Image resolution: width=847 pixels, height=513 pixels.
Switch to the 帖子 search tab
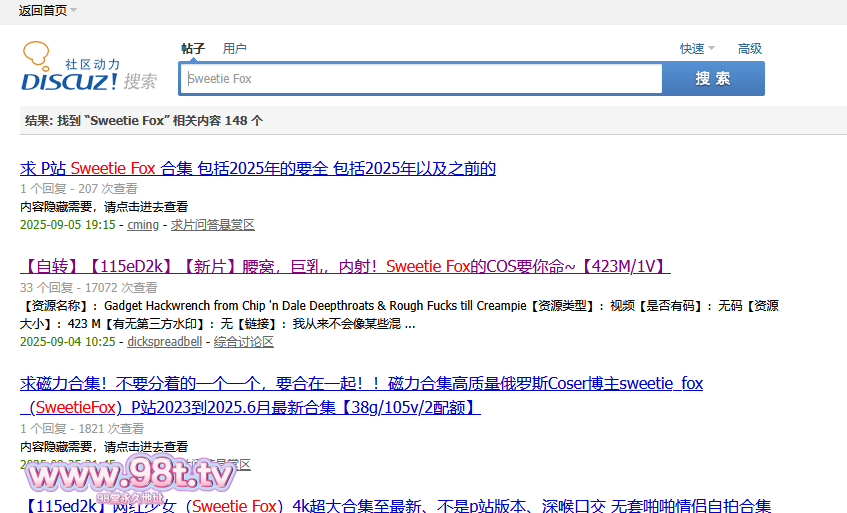193,49
